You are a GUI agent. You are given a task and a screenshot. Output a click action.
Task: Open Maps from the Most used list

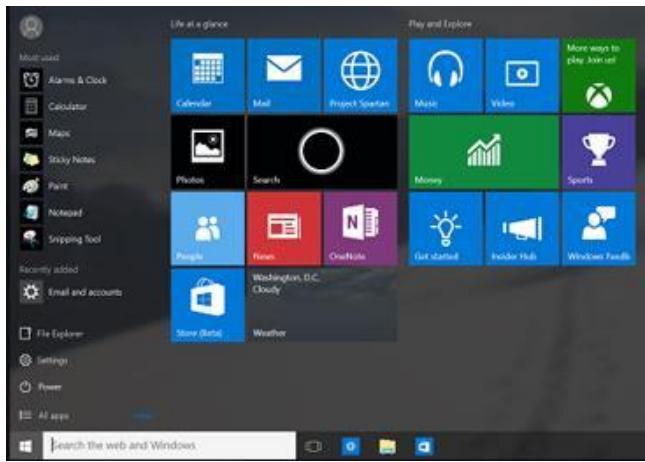tap(46, 133)
